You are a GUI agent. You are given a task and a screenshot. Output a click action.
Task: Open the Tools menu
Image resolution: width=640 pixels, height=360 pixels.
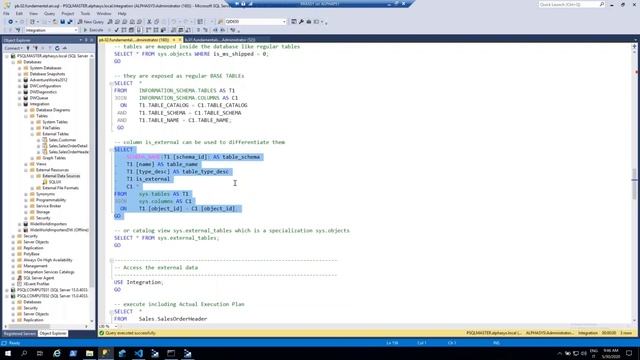coord(85,13)
